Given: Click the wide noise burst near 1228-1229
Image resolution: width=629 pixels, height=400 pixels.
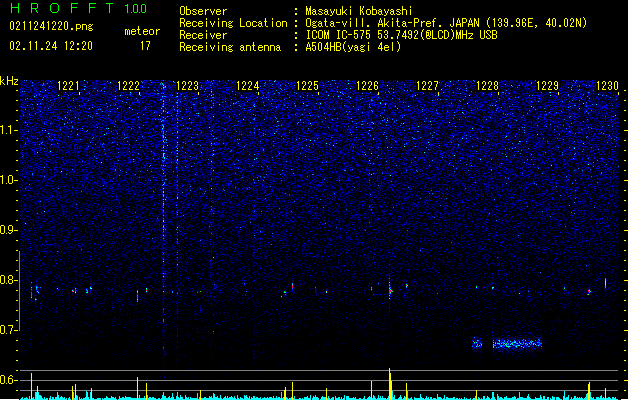Looking at the screenshot, I should [x=517, y=343].
